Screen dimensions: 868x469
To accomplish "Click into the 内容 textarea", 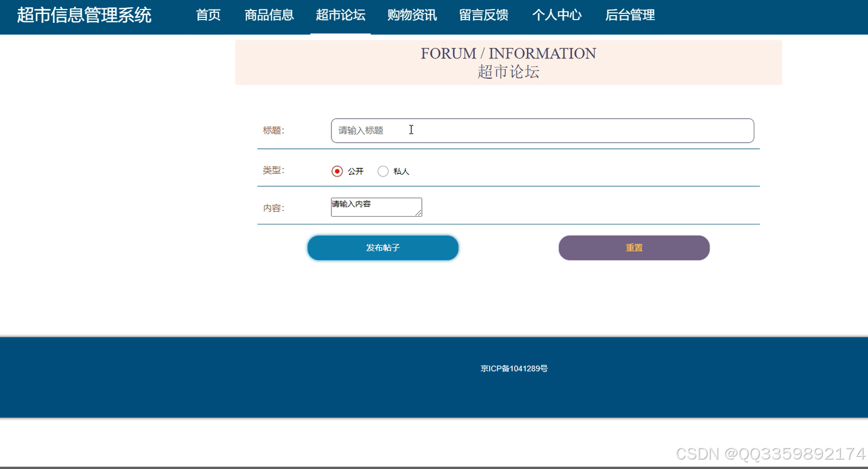I will (x=376, y=207).
